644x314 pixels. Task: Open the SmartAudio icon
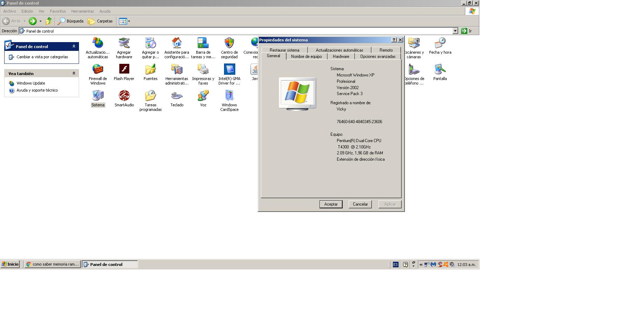tap(124, 96)
